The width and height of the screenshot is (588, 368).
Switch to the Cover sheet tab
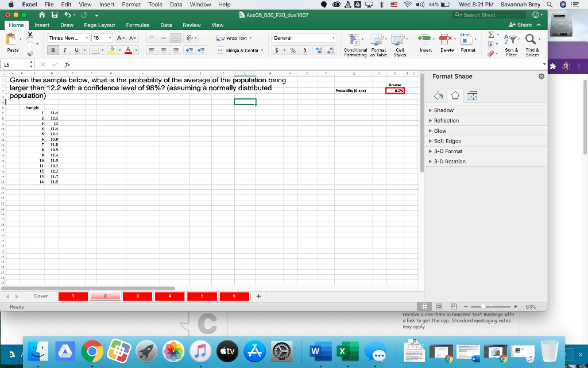coord(40,296)
